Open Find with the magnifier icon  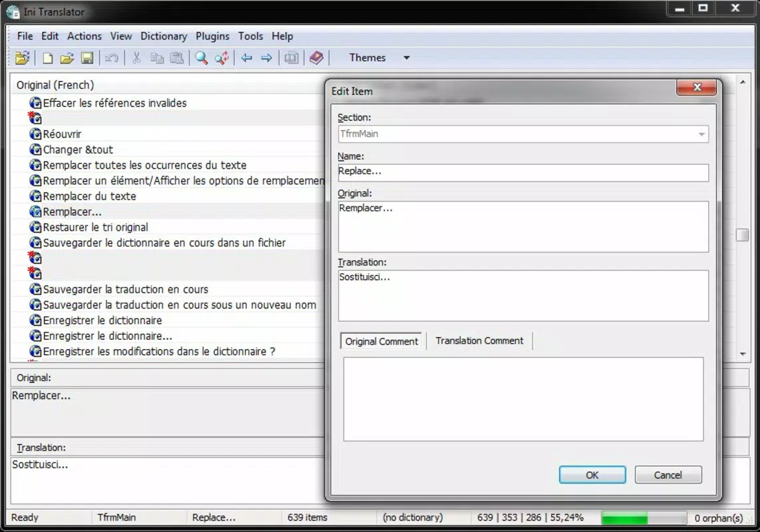[x=201, y=58]
